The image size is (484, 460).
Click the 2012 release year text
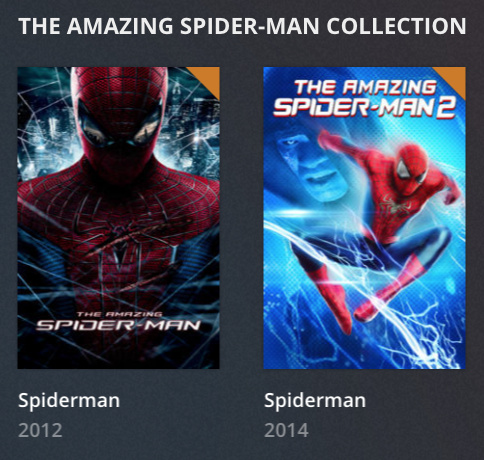[40, 430]
